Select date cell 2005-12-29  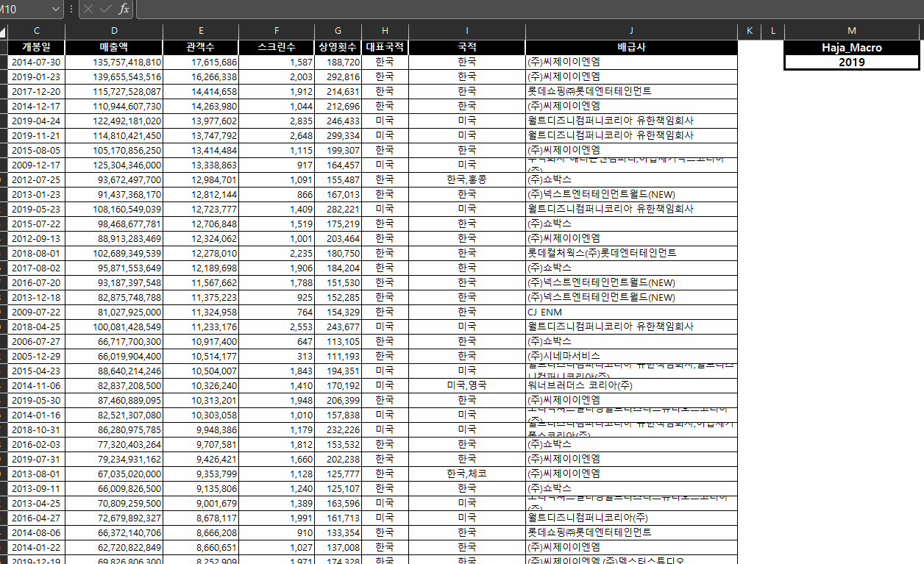click(x=37, y=356)
